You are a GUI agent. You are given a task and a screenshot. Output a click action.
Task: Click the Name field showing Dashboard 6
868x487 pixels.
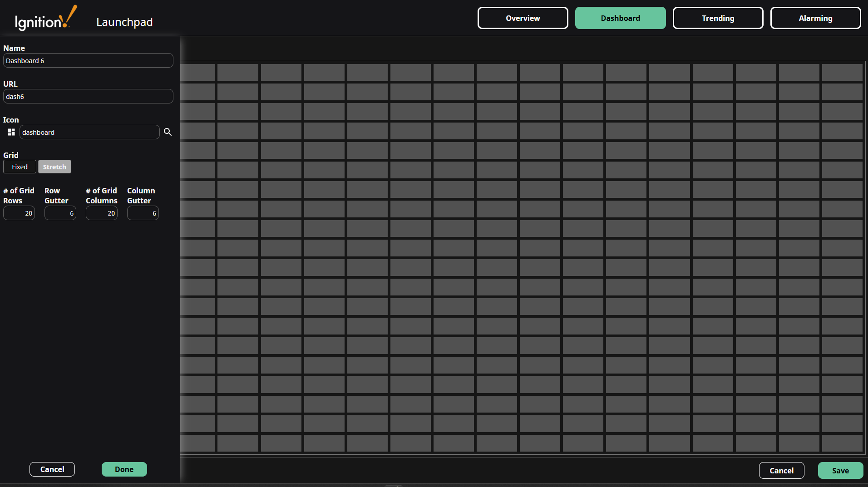pyautogui.click(x=88, y=60)
